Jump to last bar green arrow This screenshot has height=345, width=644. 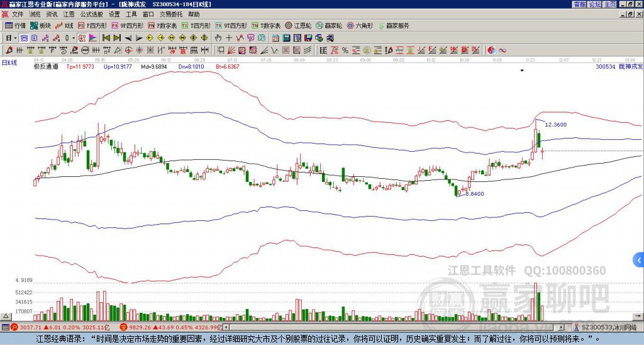[117, 38]
